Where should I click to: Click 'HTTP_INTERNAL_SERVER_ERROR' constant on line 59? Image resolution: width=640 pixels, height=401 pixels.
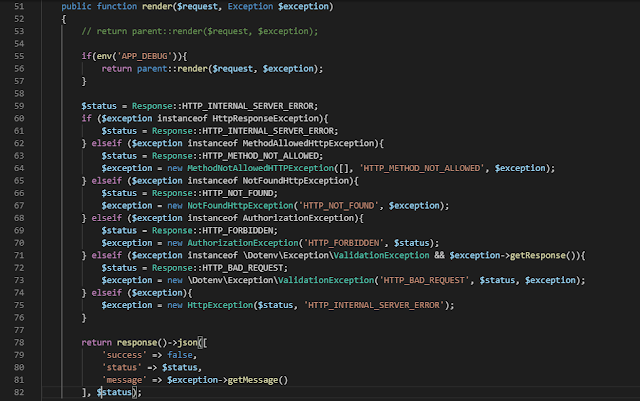(247, 106)
